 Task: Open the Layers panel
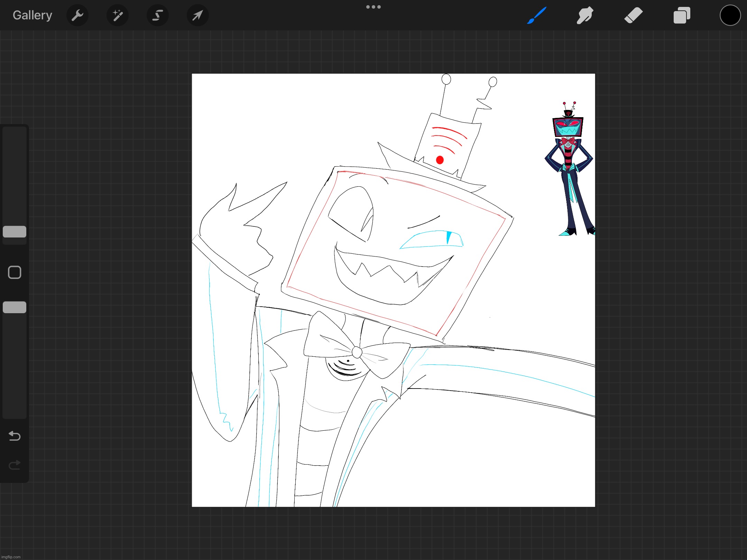coord(682,16)
